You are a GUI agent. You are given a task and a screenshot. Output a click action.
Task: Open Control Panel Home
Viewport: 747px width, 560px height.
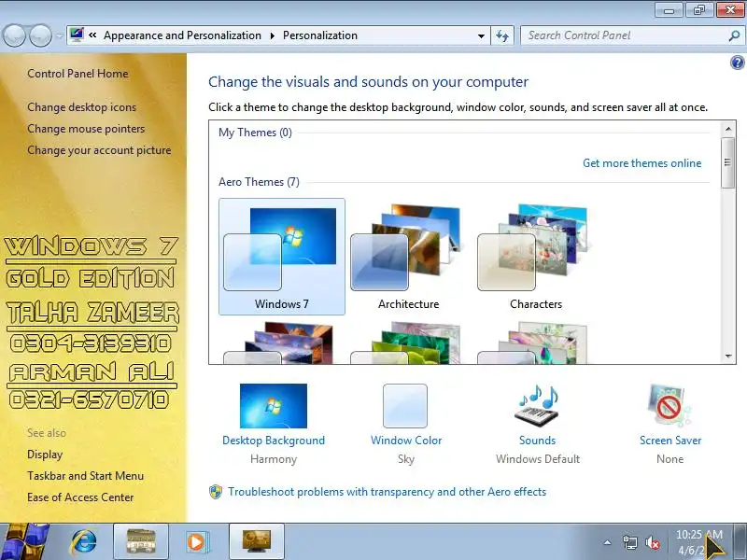click(x=78, y=74)
